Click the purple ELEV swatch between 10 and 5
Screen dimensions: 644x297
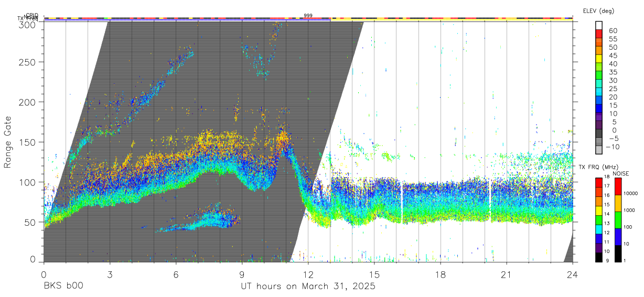(x=599, y=116)
